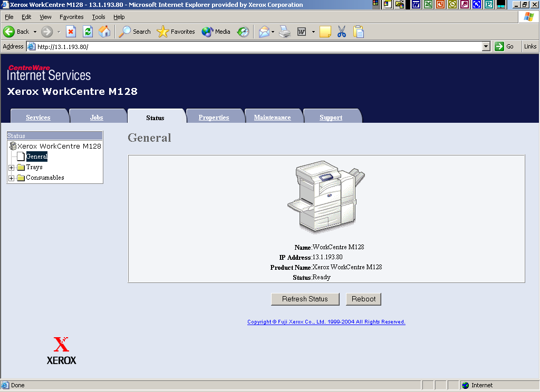Viewport: 540px width, 392px height.
Task: Open the Forward button history dropdown
Action: pos(59,32)
